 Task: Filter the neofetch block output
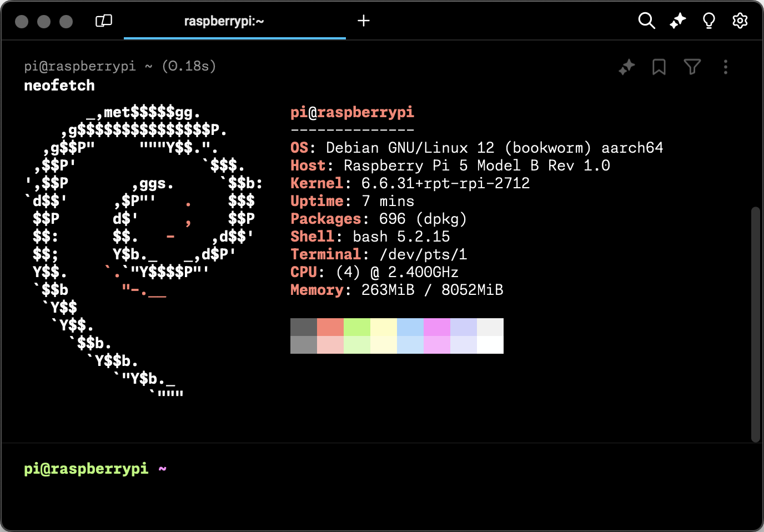pos(692,67)
